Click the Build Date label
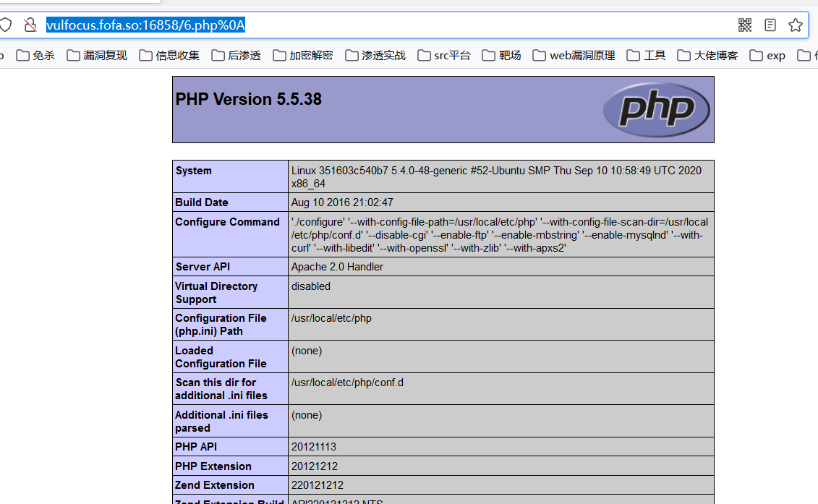This screenshot has height=504, width=818. (x=201, y=202)
